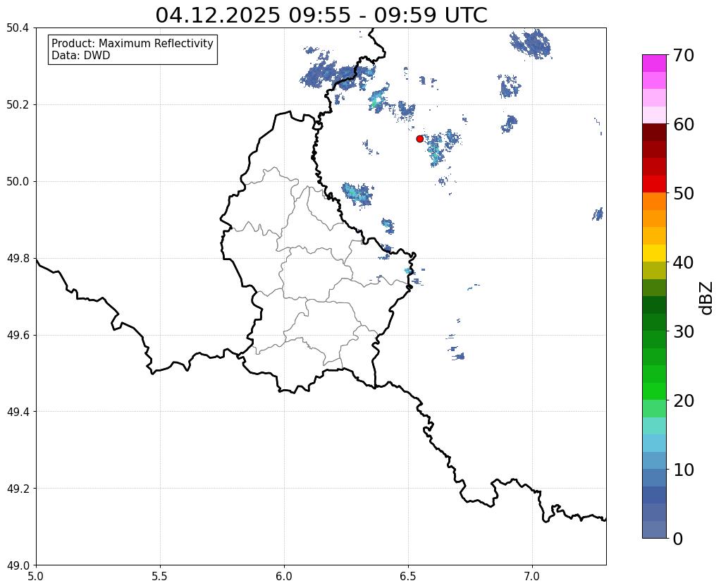Image resolution: width=721 pixels, height=588 pixels.
Task: Click the magenta swatch at colorbar top
Action: [x=654, y=63]
